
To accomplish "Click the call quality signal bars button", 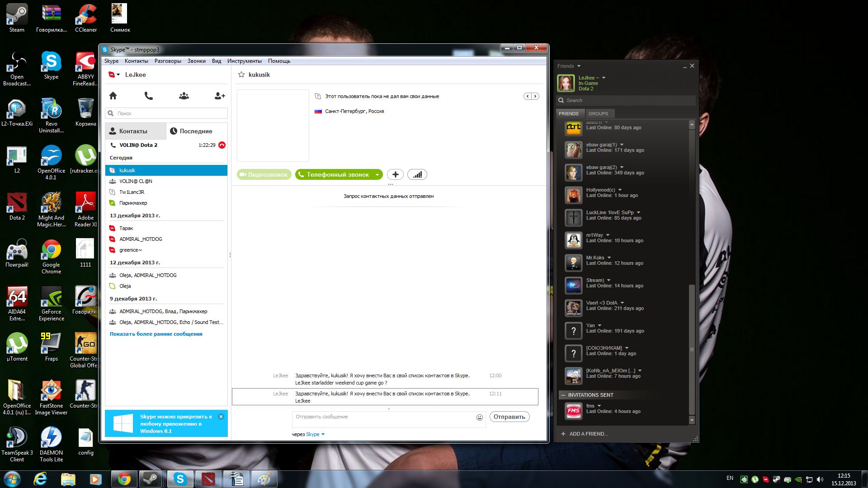I will pos(417,174).
